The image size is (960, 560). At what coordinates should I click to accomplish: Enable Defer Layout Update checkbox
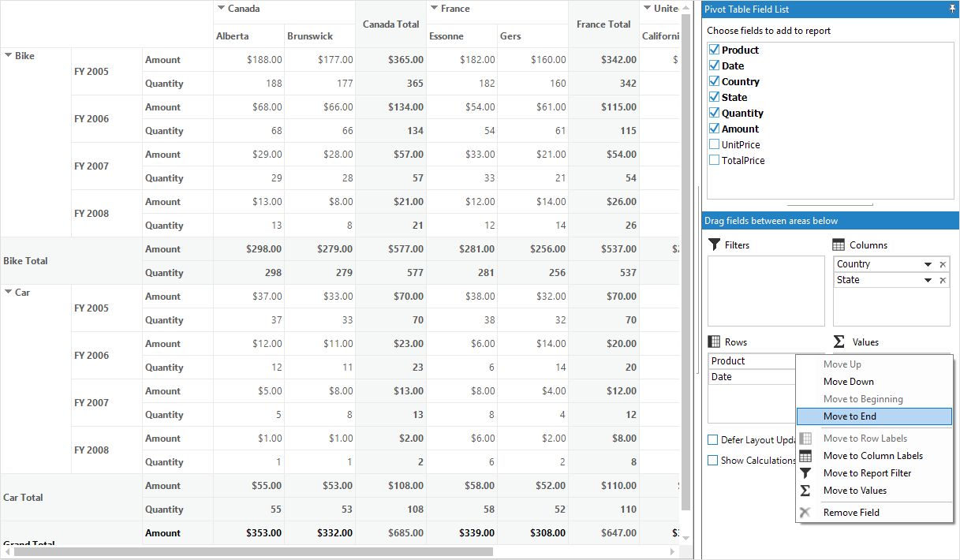coord(713,440)
